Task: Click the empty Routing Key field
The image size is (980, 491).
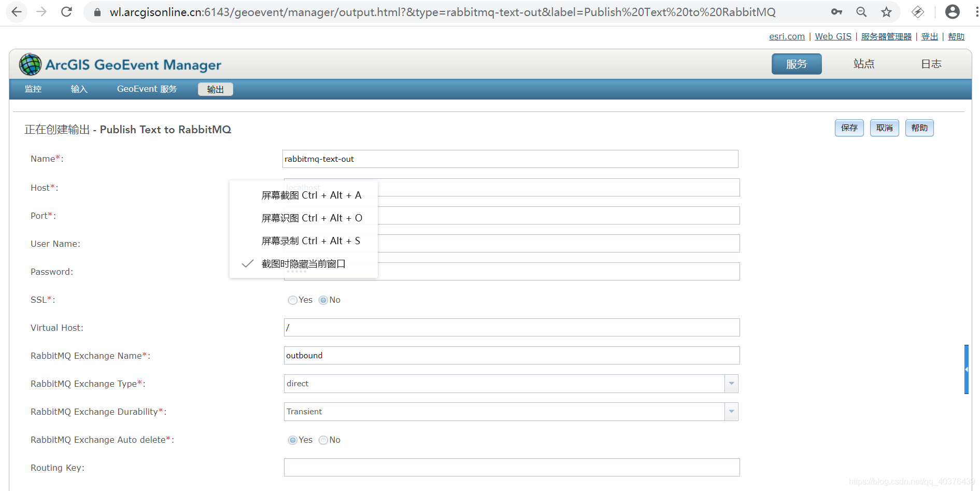Action: pos(512,468)
